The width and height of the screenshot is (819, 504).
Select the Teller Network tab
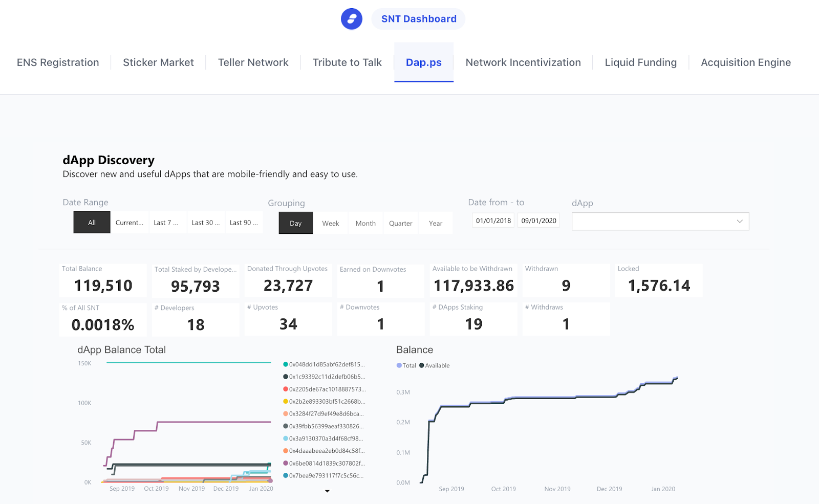253,62
